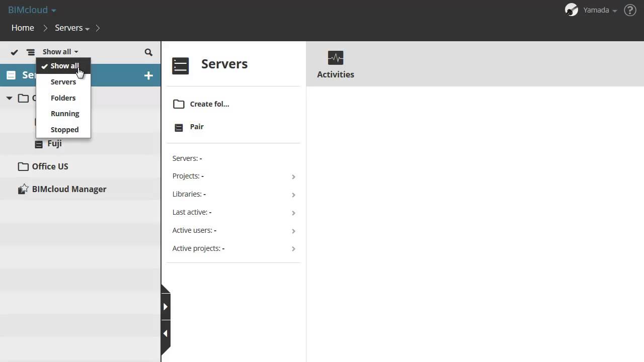
Task: Select Show all filter option
Action: pyautogui.click(x=63, y=66)
